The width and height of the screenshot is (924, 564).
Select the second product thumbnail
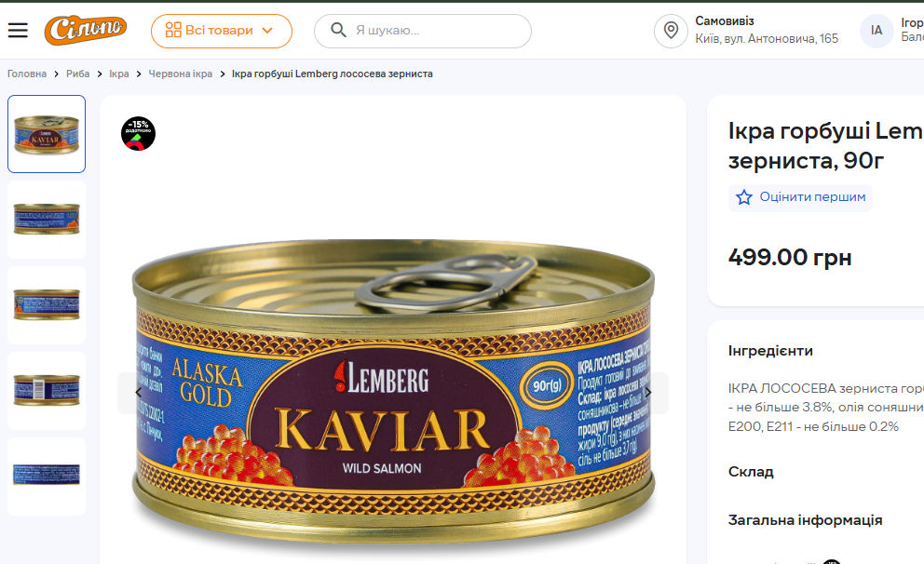click(x=47, y=220)
